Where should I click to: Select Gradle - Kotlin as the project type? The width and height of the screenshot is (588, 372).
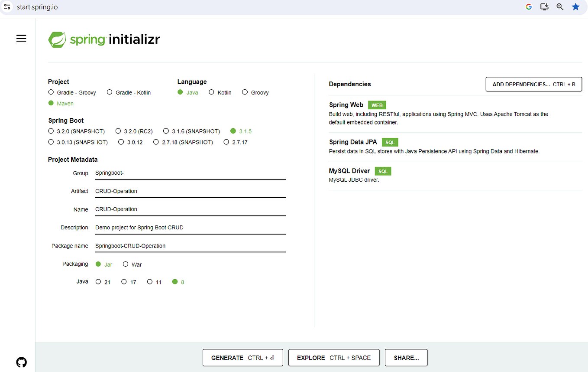(x=110, y=92)
